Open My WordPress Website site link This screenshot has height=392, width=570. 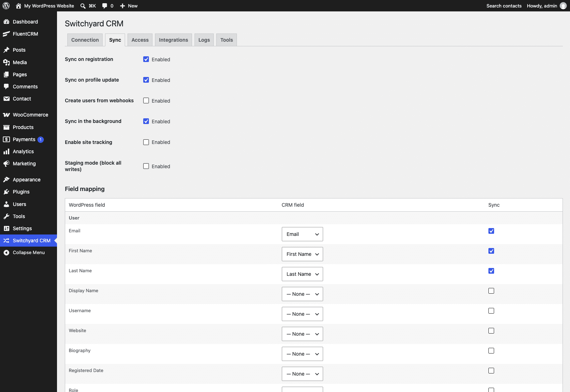click(x=45, y=6)
